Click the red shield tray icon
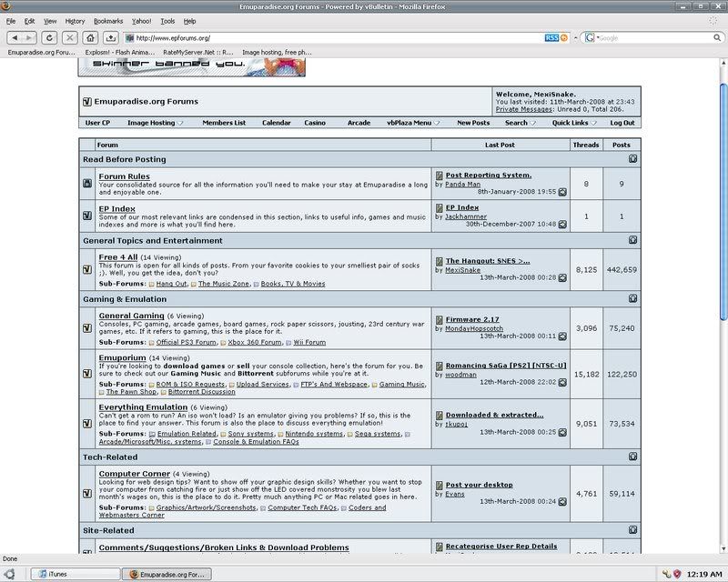 676,574
